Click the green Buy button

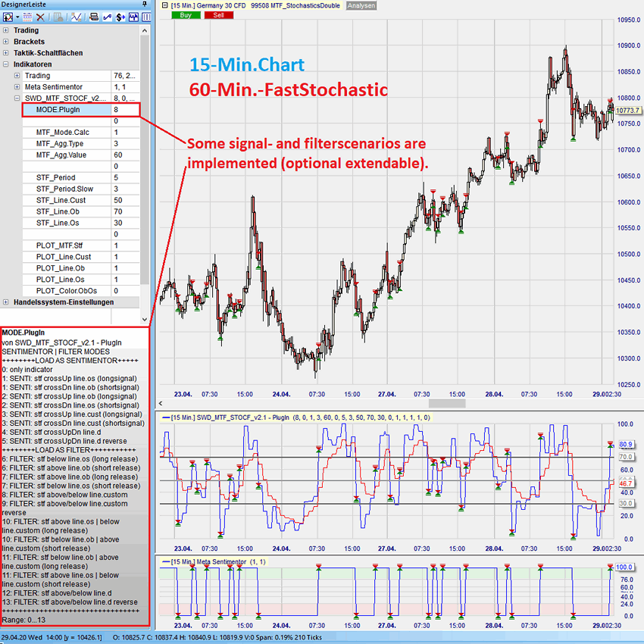(x=186, y=15)
